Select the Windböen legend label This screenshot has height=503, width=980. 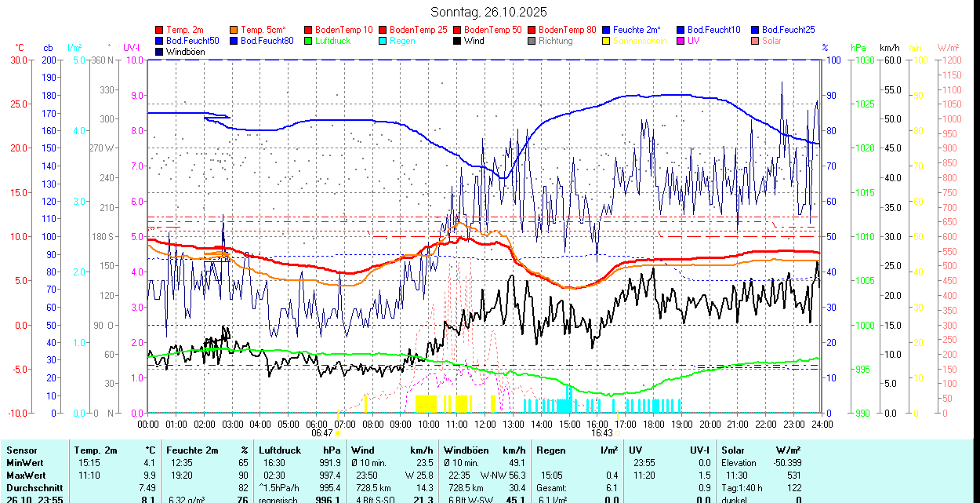click(x=187, y=52)
